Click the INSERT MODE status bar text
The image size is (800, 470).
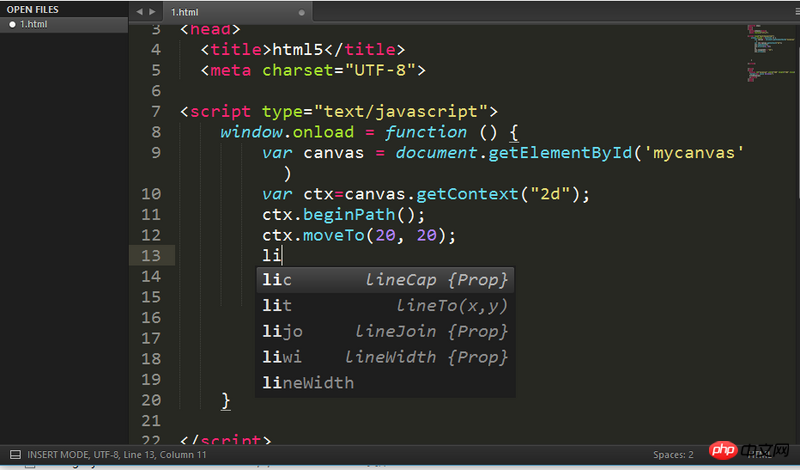click(x=117, y=455)
